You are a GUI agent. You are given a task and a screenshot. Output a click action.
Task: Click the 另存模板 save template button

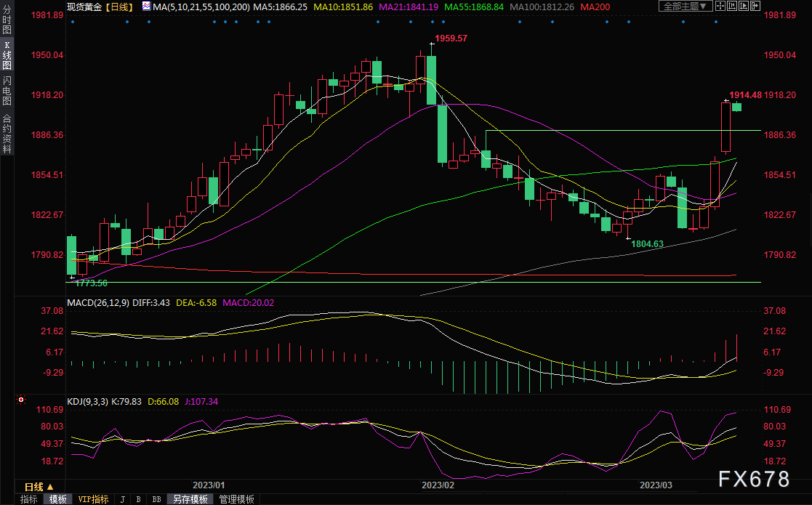(190, 499)
